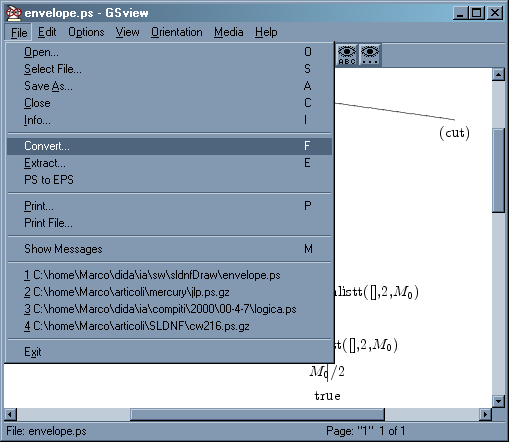Click the GSview icon in the title bar
This screenshot has width=509, height=442.
[x=14, y=13]
